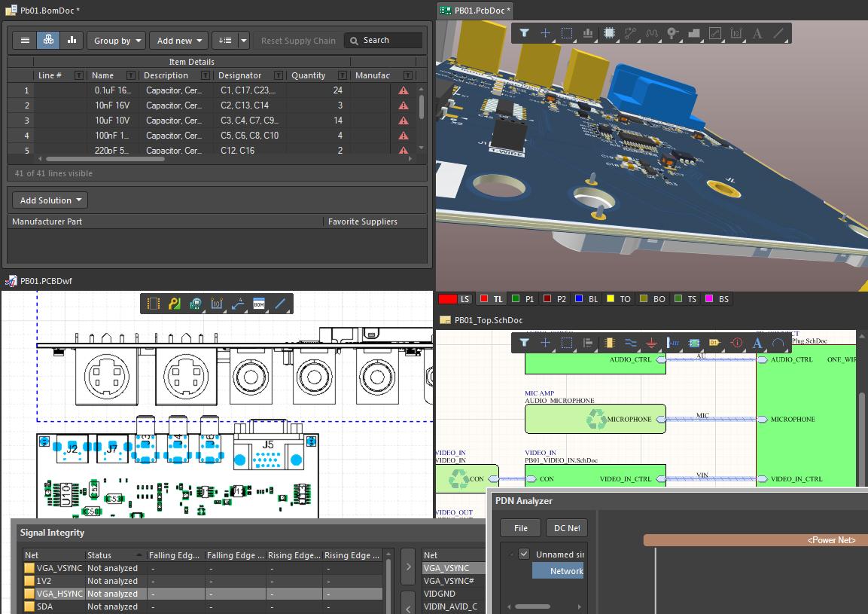Click the File button in PDN Analyzer
The image size is (868, 614).
tap(520, 528)
